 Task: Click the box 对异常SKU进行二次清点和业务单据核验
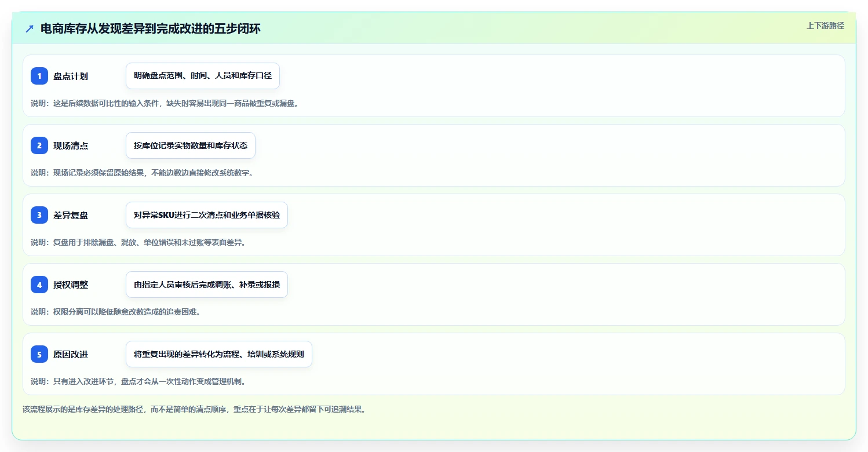coord(207,215)
